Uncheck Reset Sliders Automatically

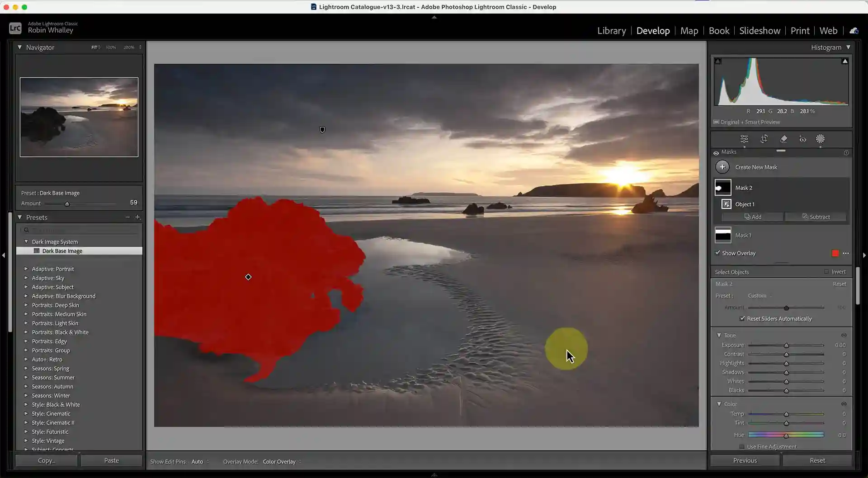point(742,318)
